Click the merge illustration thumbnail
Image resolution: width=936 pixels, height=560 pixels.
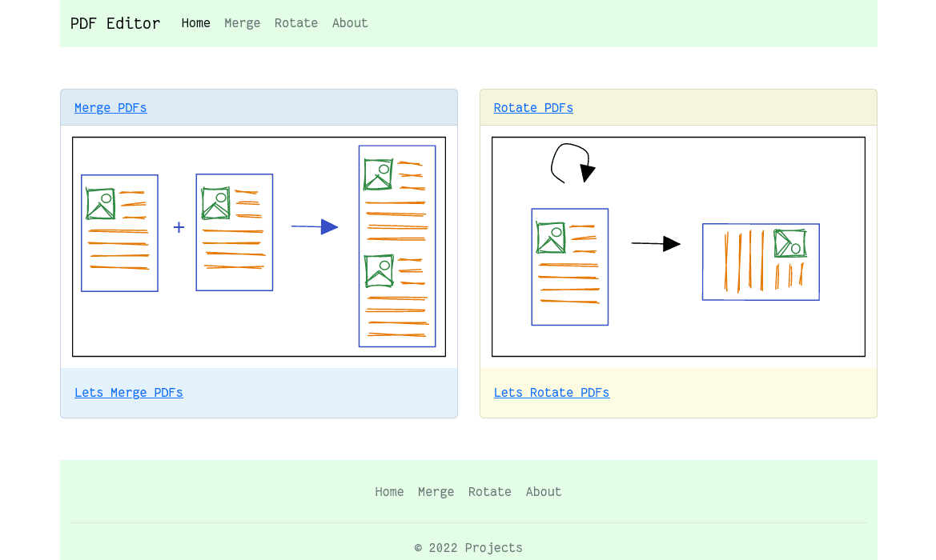(x=259, y=246)
